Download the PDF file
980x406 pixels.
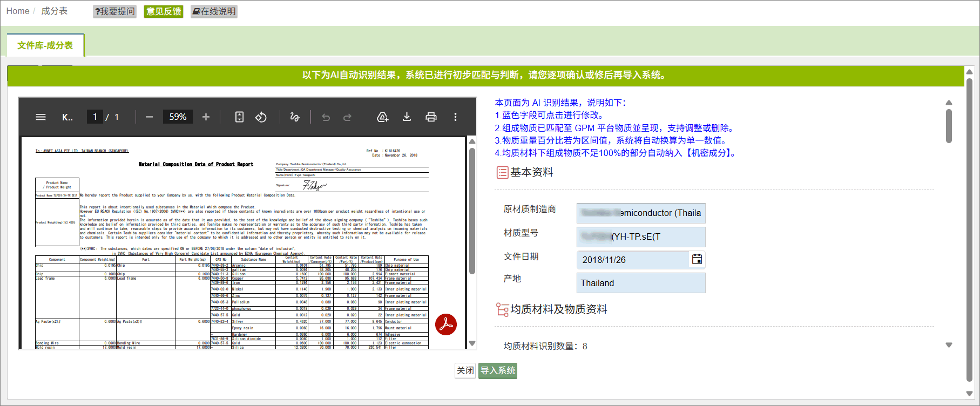coord(407,117)
